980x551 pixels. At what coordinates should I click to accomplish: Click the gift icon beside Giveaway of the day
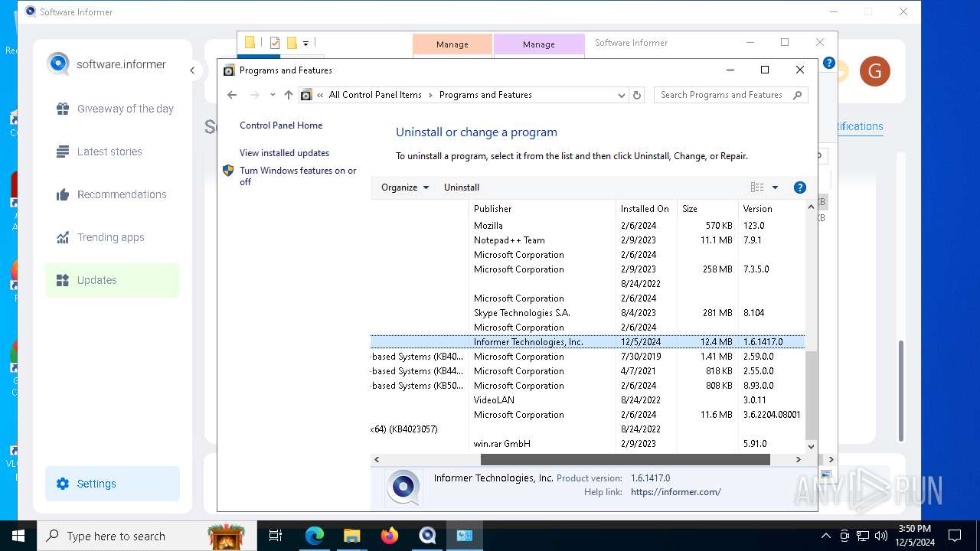click(x=63, y=109)
